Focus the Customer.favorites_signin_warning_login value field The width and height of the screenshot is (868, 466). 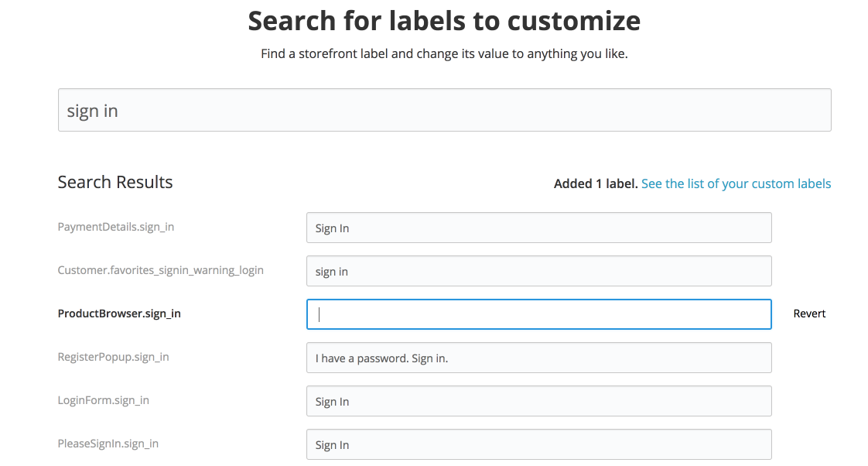[538, 271]
